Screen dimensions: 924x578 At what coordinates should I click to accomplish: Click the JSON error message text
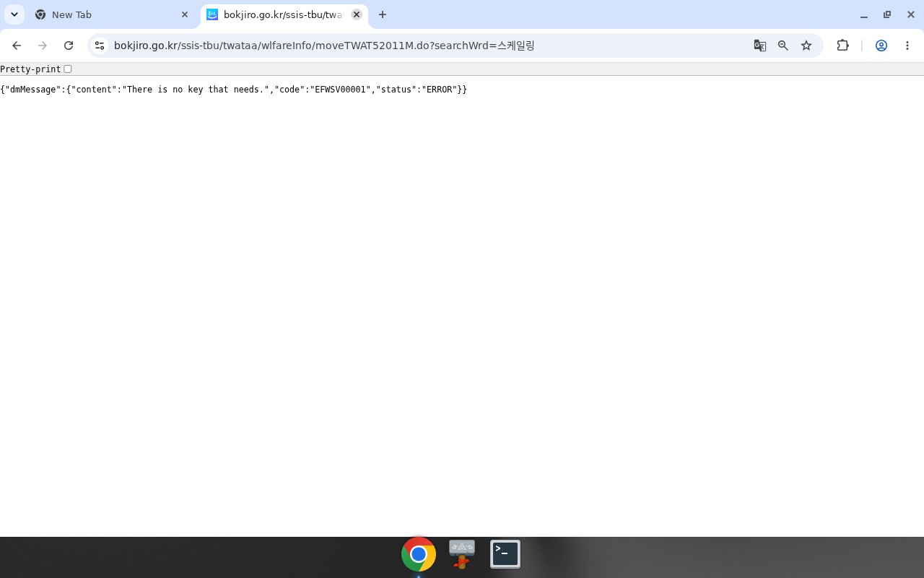click(233, 90)
